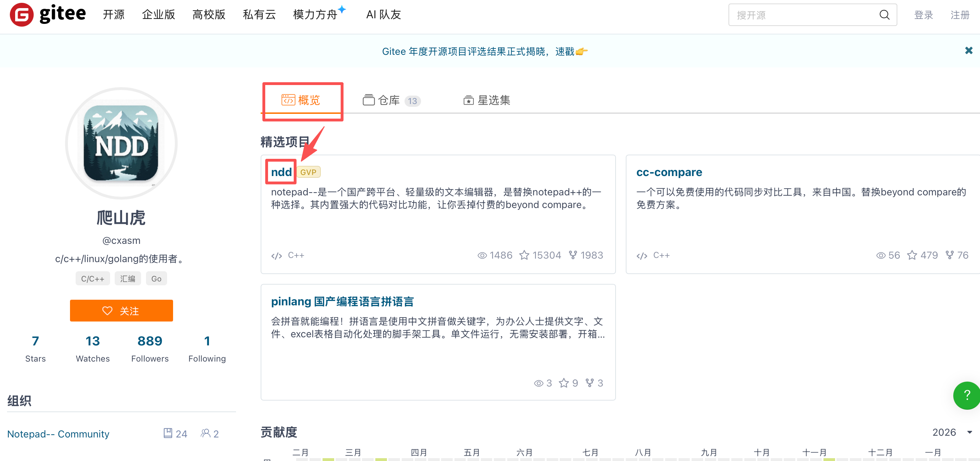The width and height of the screenshot is (980, 461).
Task: Select 企业版 in the top navigation
Action: (158, 15)
